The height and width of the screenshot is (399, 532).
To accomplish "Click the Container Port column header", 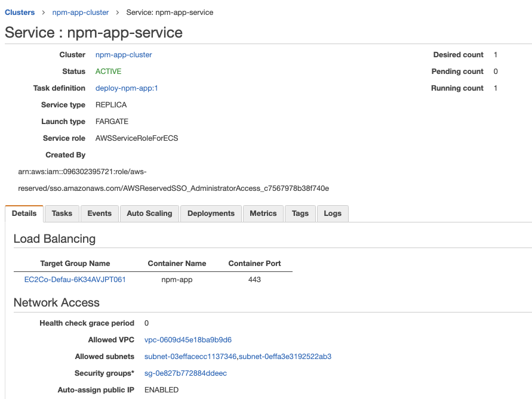I will 254,263.
